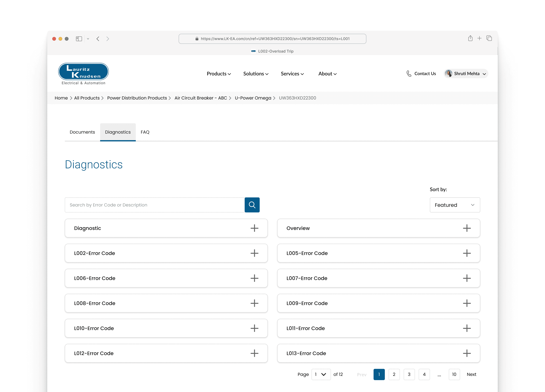The width and height of the screenshot is (545, 392).
Task: Toggle the browser sidebar icon
Action: click(79, 39)
